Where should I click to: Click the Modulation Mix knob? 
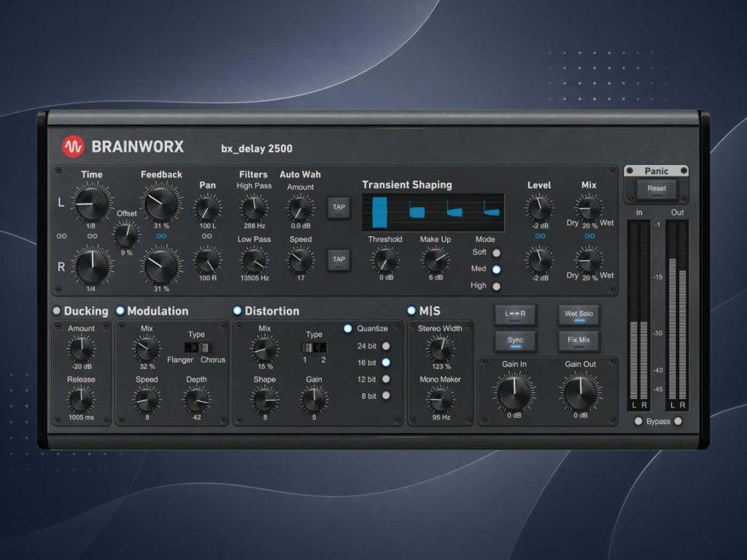147,349
